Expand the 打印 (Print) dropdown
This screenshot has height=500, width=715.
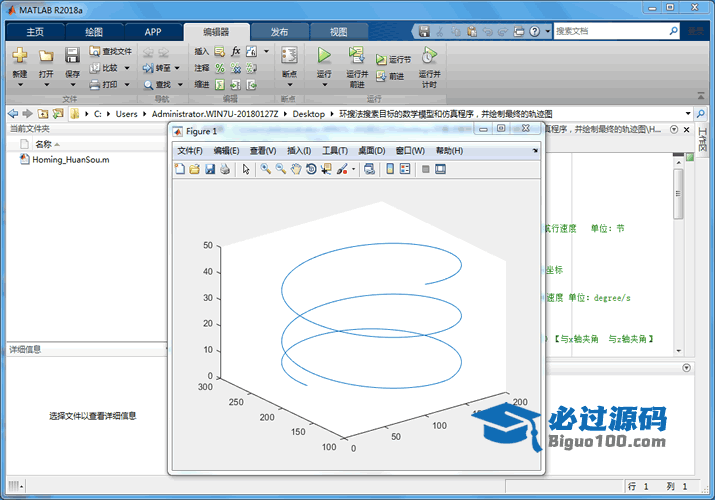pyautogui.click(x=126, y=85)
